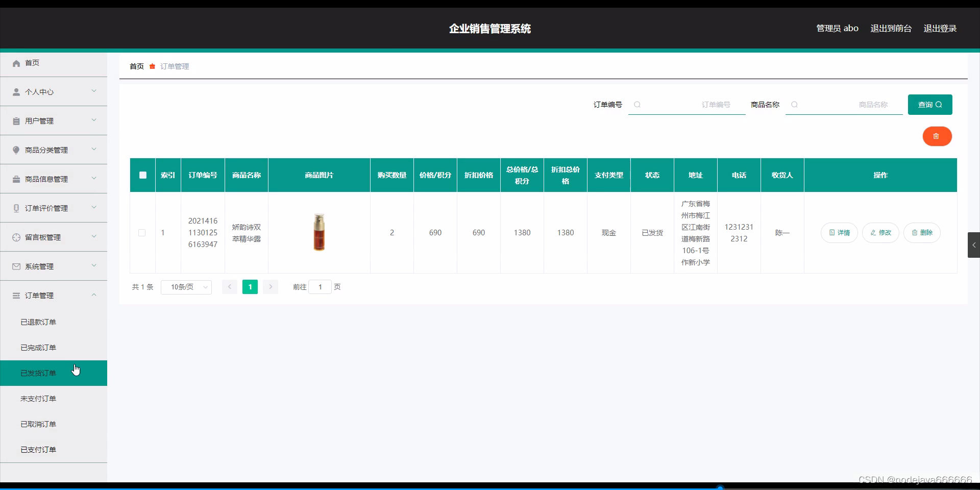Expand the 商品信息管理 menu chevron
980x490 pixels.
94,179
